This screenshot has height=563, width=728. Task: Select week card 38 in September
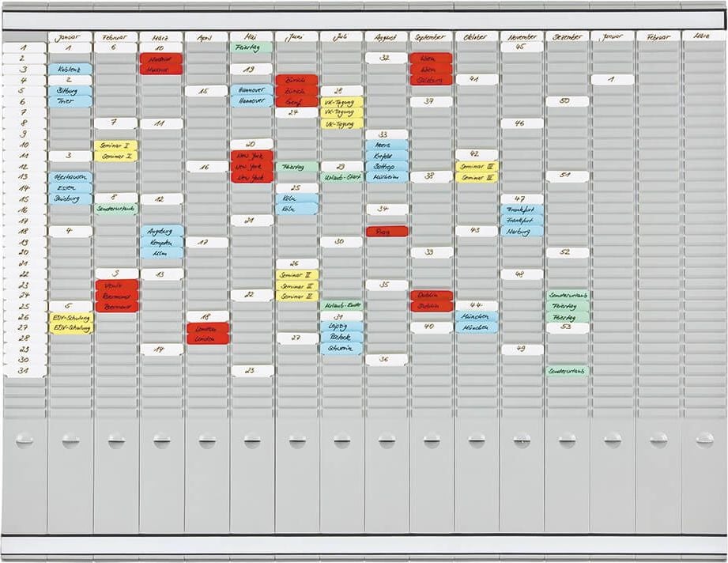click(x=431, y=176)
